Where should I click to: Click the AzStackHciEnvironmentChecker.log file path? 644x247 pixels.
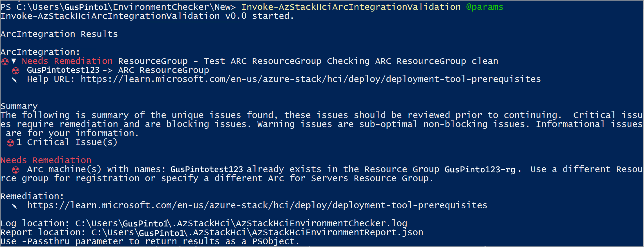click(x=241, y=223)
